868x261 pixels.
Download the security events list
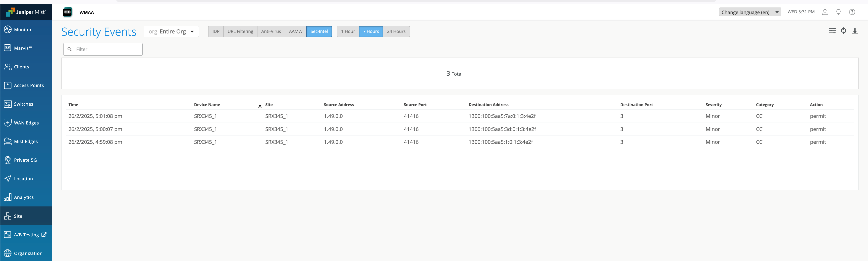point(855,31)
